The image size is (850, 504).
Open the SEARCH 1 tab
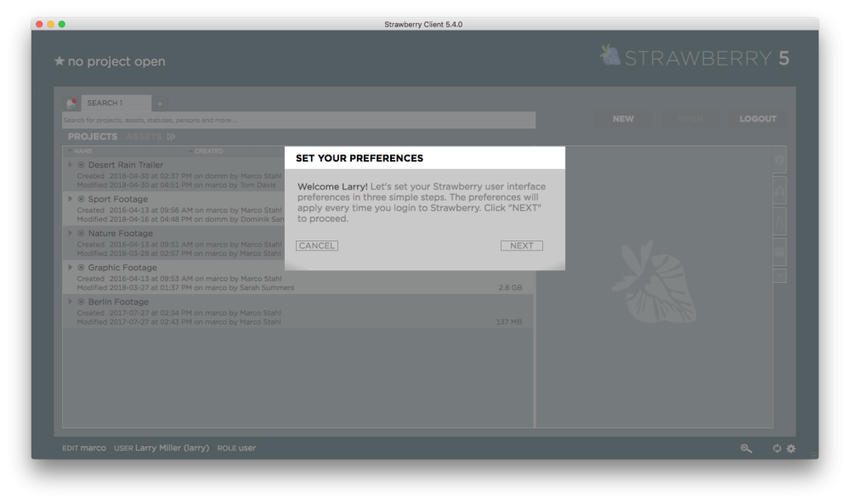[x=116, y=103]
